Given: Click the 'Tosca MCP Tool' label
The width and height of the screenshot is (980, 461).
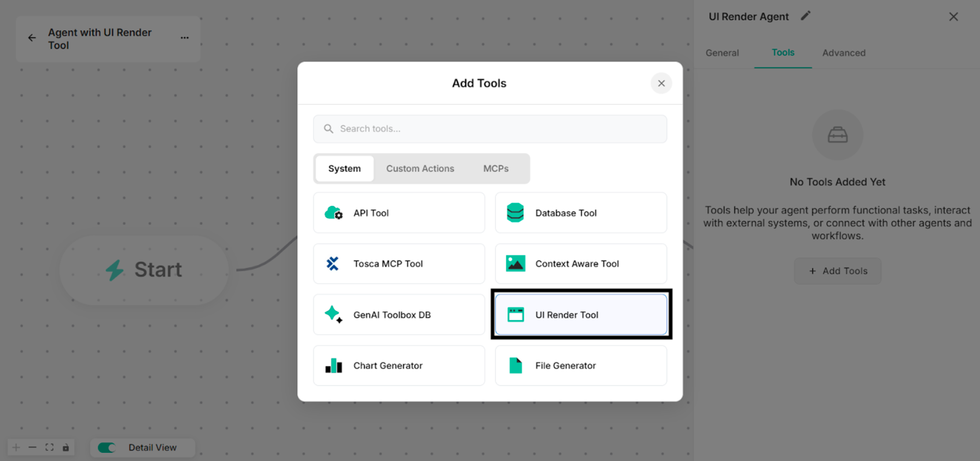Looking at the screenshot, I should (388, 264).
